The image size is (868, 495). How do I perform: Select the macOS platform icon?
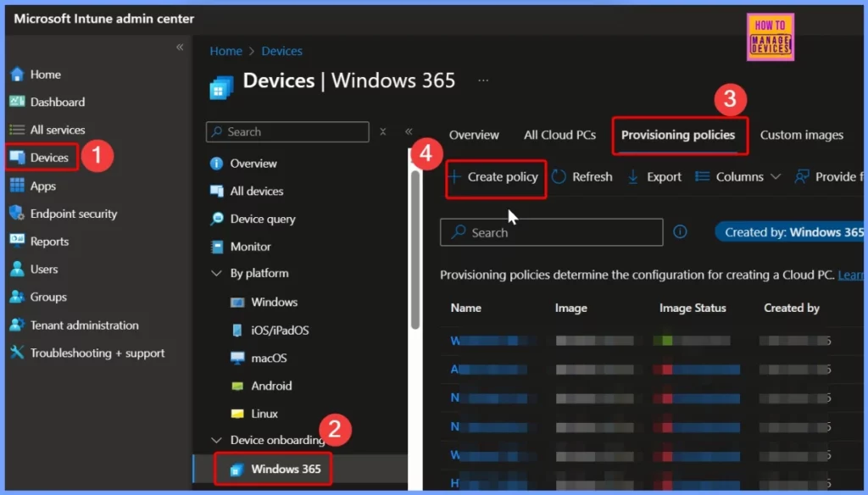coord(237,359)
